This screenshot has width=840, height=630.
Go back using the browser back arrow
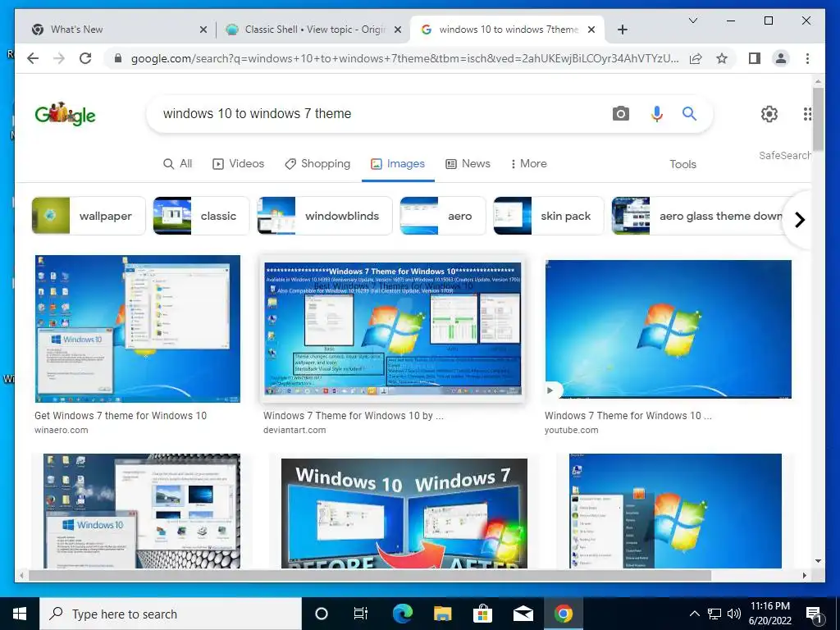point(33,58)
